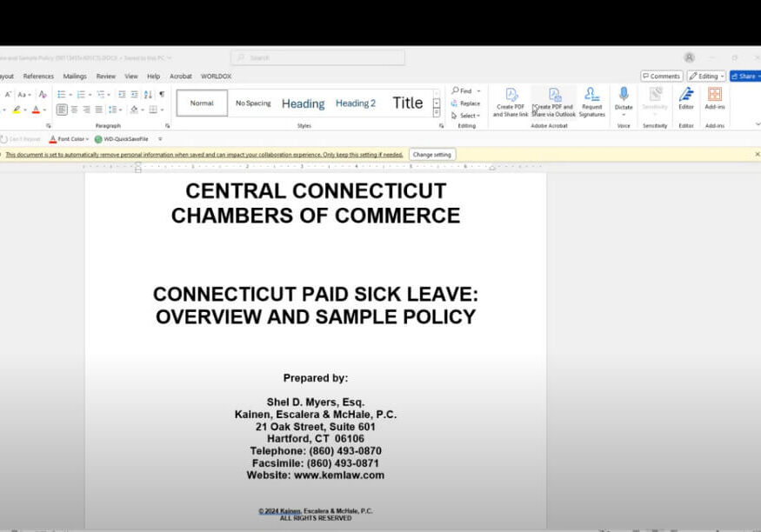This screenshot has width=761, height=532.
Task: Open the Editing mode dropdown
Action: point(705,76)
